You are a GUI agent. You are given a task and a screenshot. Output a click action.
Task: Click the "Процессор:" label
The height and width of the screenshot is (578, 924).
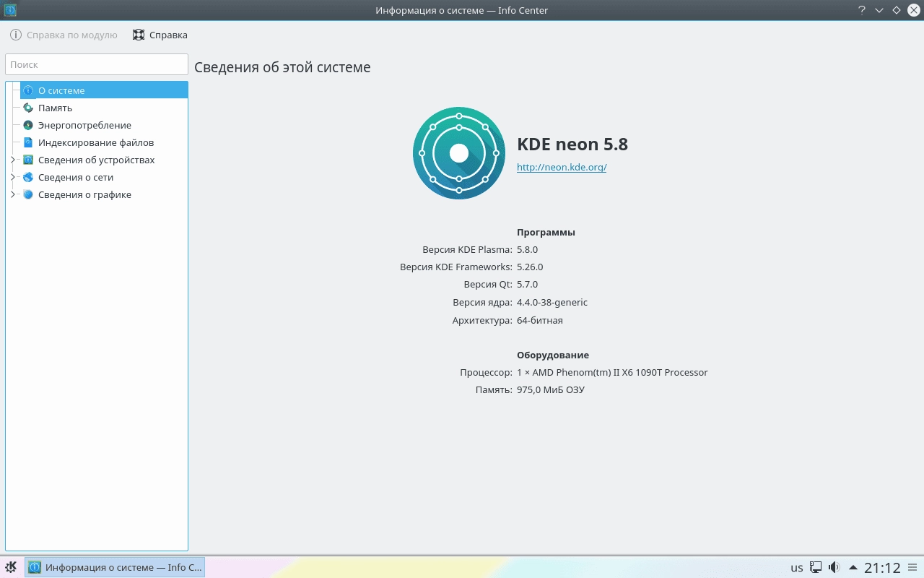[x=486, y=372]
